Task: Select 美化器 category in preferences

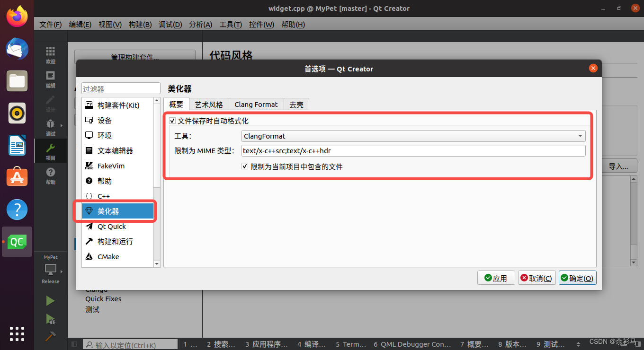Action: [118, 211]
